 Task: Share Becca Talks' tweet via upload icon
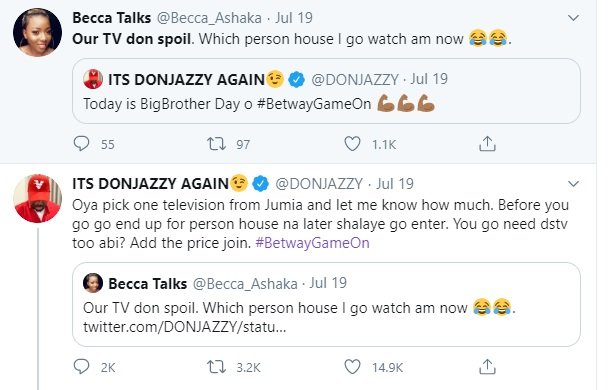[487, 144]
